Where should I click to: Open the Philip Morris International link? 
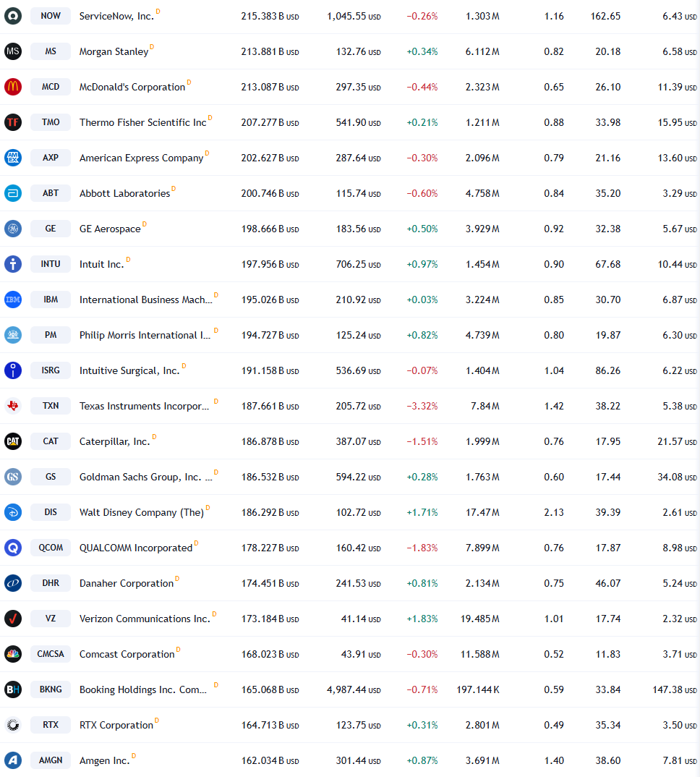coord(145,336)
